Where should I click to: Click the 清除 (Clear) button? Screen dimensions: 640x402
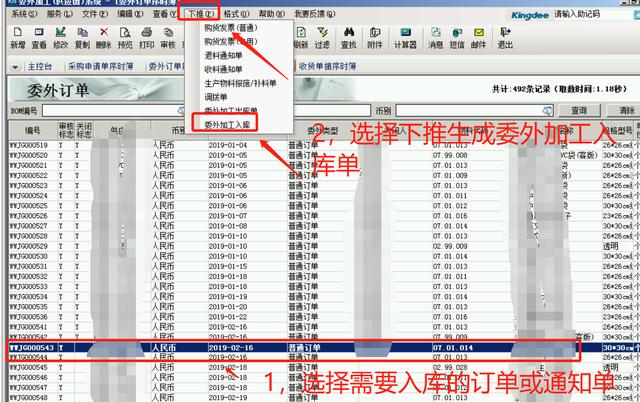click(x=625, y=111)
